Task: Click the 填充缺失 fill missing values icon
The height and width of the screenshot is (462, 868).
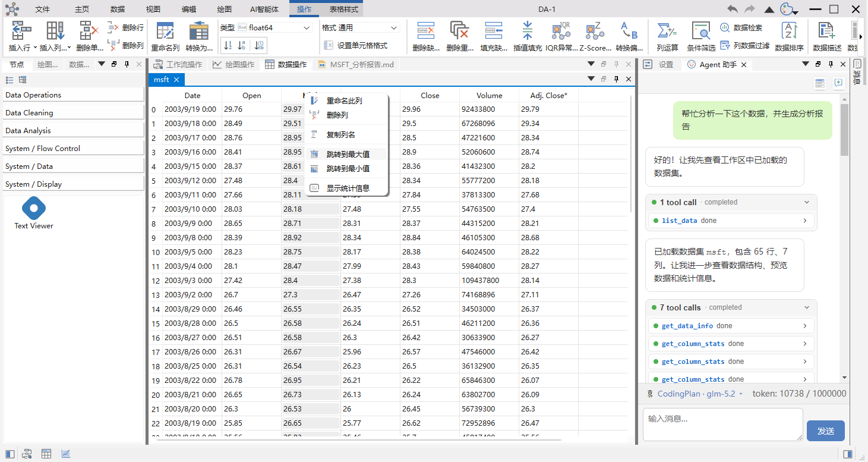Action: (x=494, y=31)
